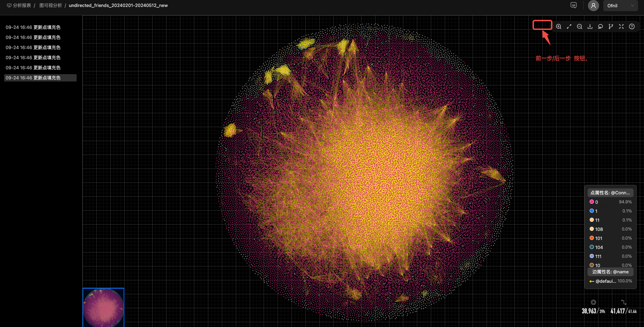Open the 点属性名: @Conn... legend header

(x=610, y=193)
